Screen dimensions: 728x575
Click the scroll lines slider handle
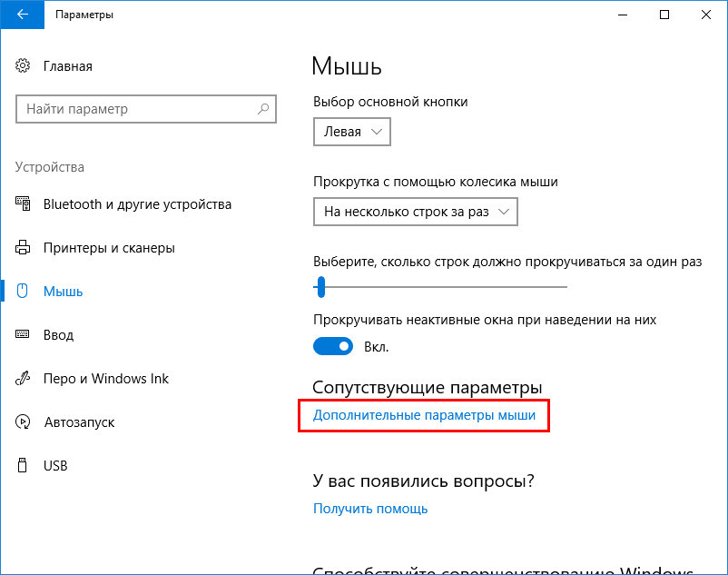click(320, 287)
